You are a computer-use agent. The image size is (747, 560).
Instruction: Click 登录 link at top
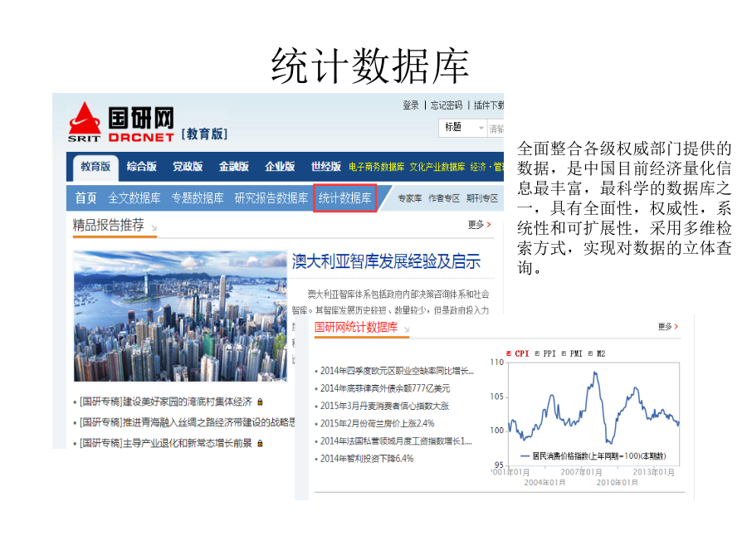[x=411, y=105]
